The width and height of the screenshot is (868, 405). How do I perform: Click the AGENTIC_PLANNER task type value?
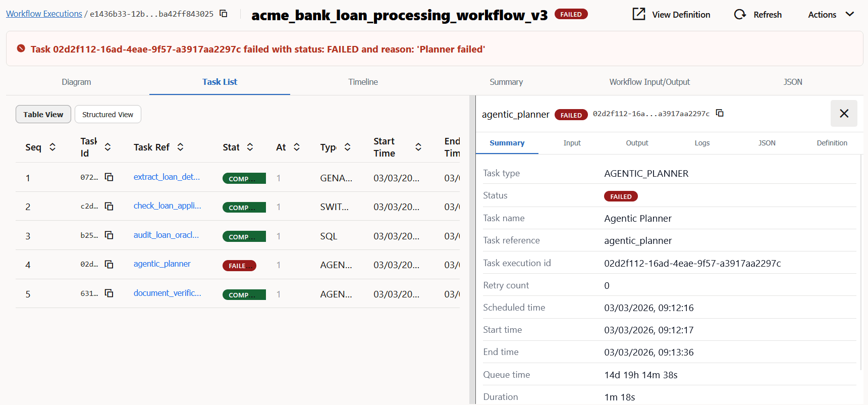646,173
